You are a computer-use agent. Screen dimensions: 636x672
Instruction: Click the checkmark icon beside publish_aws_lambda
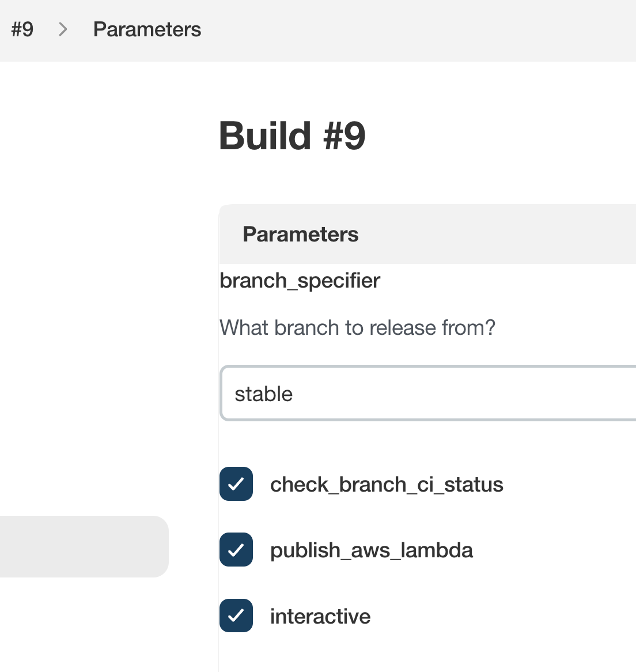[x=236, y=550]
